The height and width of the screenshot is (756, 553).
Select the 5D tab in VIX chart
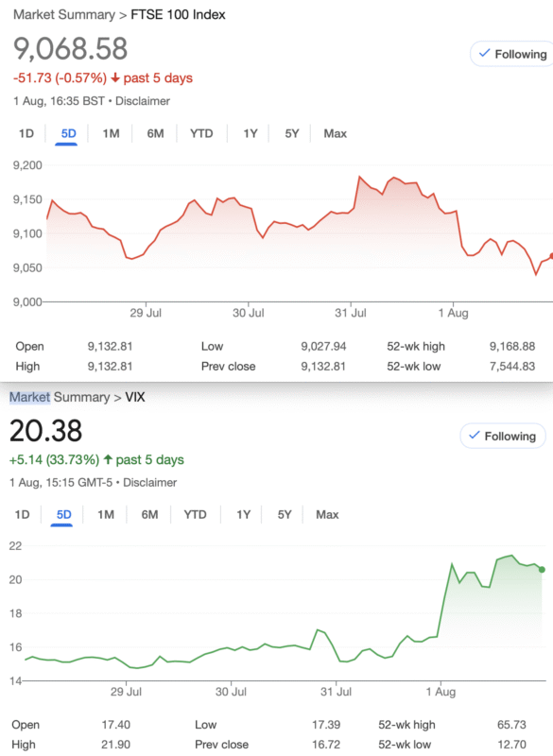pyautogui.click(x=63, y=514)
